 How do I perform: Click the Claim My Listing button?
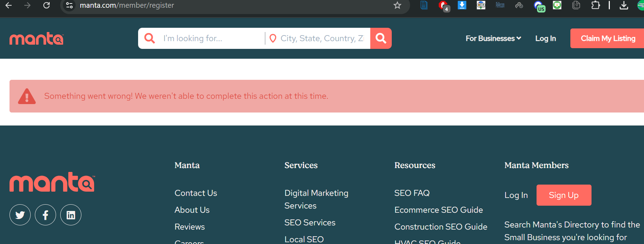click(x=608, y=38)
